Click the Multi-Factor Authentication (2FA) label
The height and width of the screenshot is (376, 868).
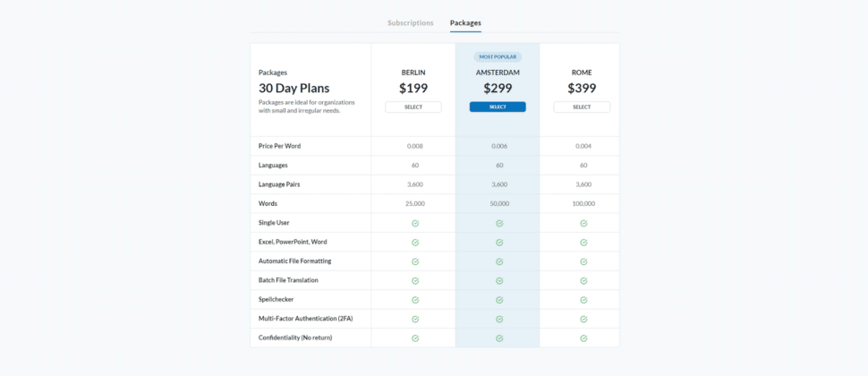tap(305, 319)
